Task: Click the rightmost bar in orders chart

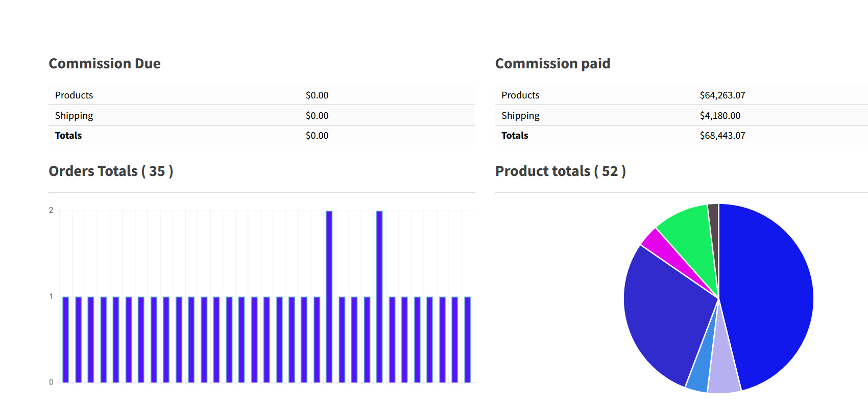Action: coord(467,339)
